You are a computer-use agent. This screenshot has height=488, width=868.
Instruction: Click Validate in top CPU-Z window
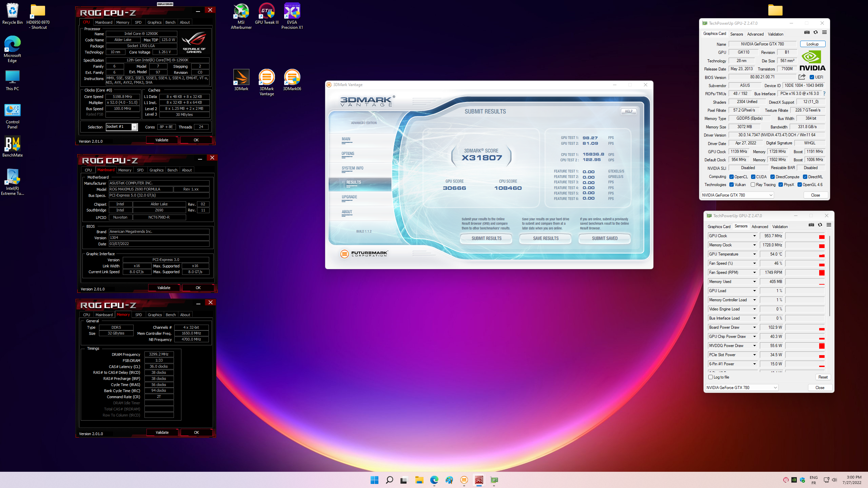162,140
